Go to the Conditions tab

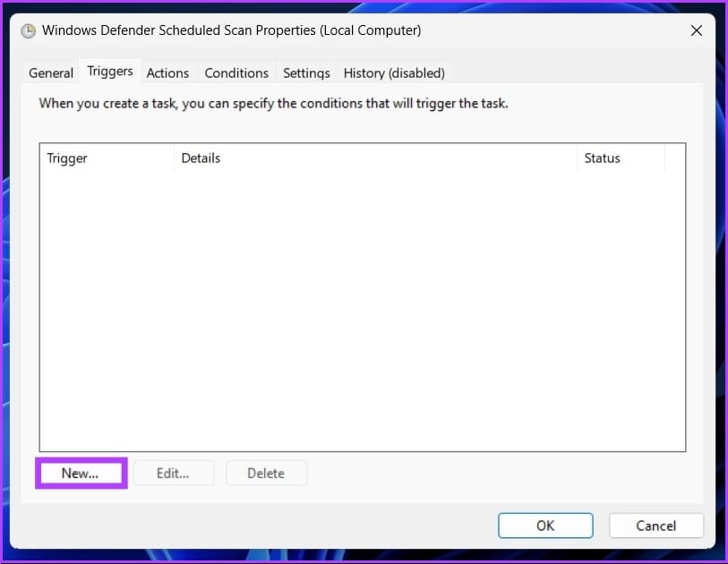[236, 73]
